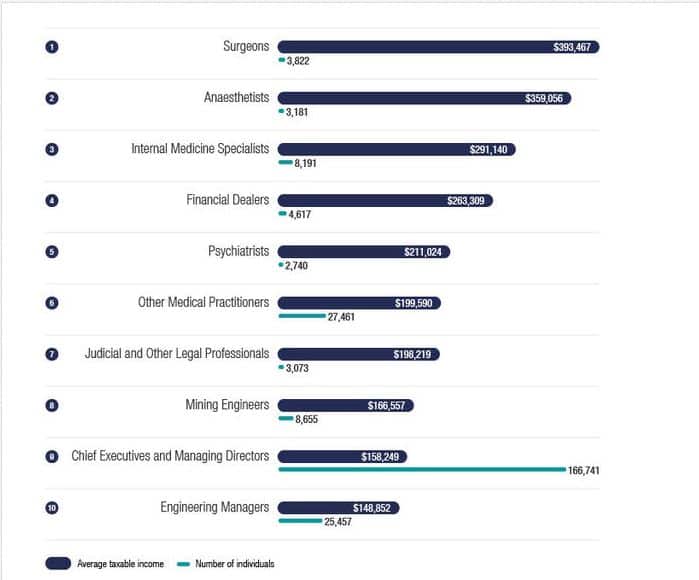Click the rank 4 badge for Financial Dealers
699x580 pixels.
click(x=52, y=201)
